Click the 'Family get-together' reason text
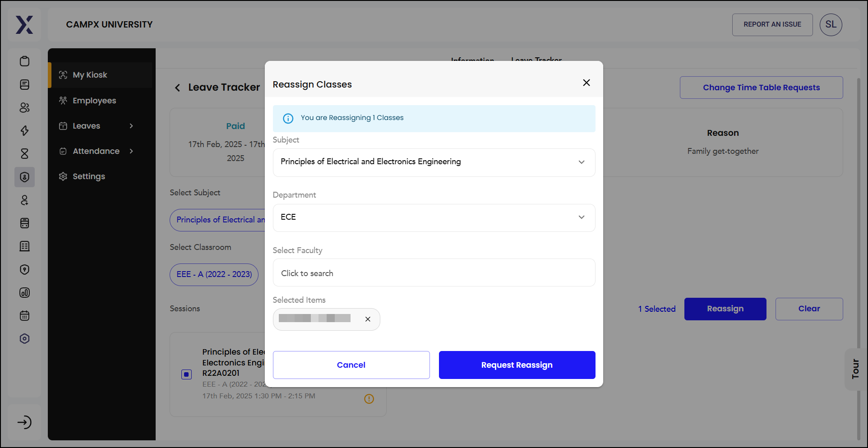 723,151
